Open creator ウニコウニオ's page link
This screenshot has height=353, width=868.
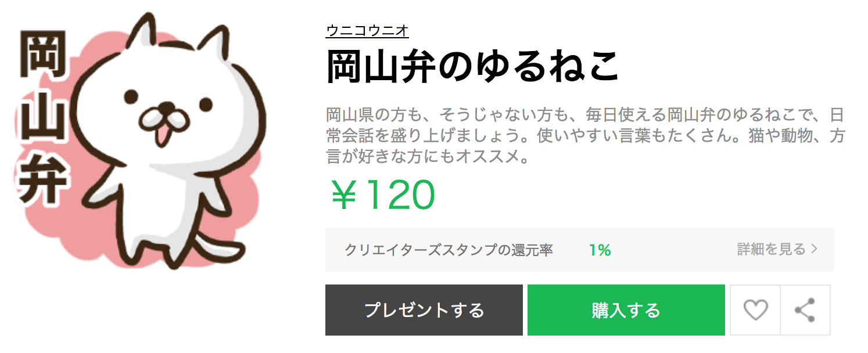click(x=367, y=31)
